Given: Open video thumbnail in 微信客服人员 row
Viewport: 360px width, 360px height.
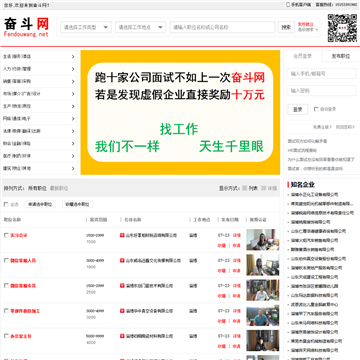Looking at the screenshot, I should [x=263, y=265].
